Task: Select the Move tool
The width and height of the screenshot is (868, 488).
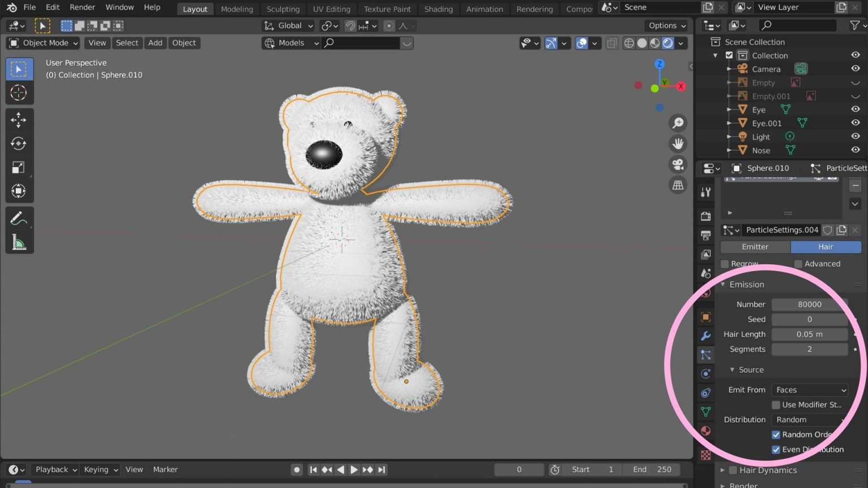Action: tap(19, 120)
